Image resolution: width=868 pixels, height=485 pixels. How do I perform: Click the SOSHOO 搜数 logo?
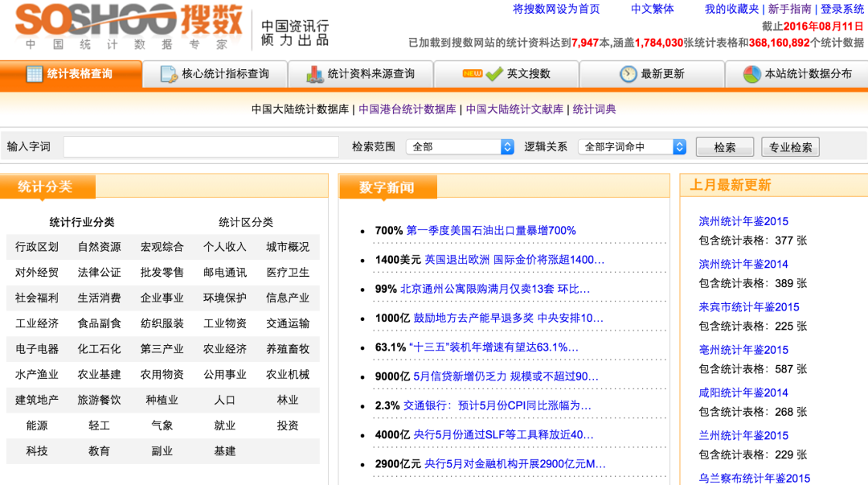(129, 27)
